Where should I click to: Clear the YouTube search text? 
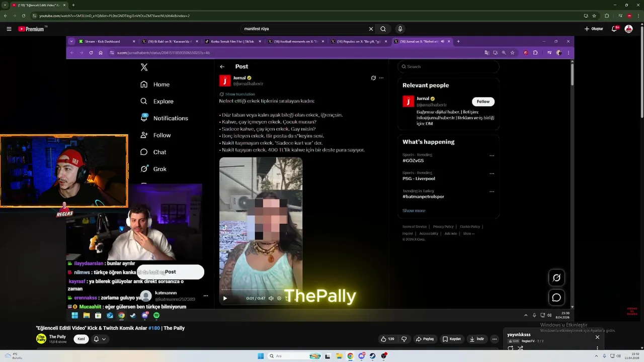(x=371, y=29)
